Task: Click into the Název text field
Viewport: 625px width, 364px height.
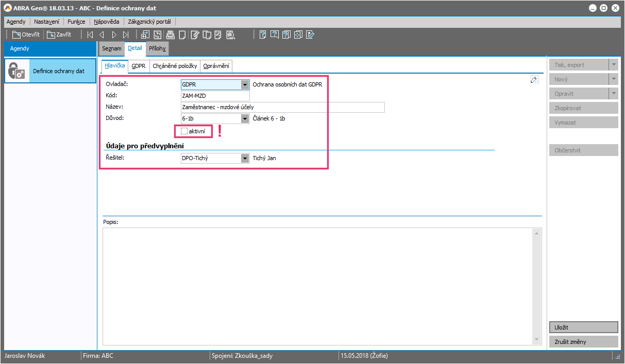Action: point(282,107)
